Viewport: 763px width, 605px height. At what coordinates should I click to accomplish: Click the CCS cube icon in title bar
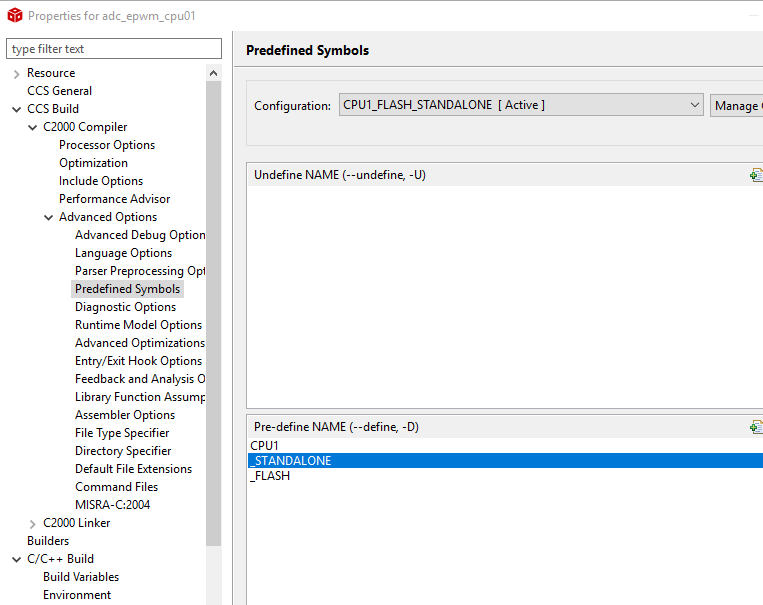point(15,16)
